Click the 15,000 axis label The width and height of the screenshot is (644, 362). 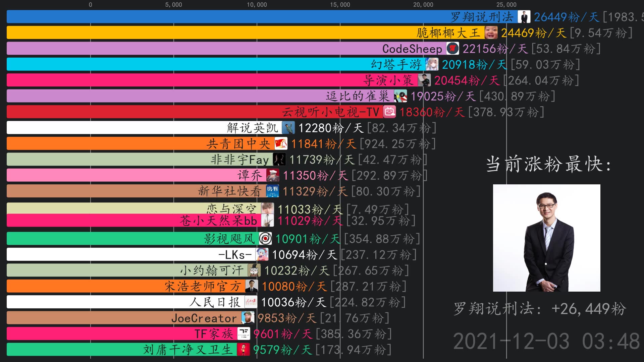[x=340, y=5]
